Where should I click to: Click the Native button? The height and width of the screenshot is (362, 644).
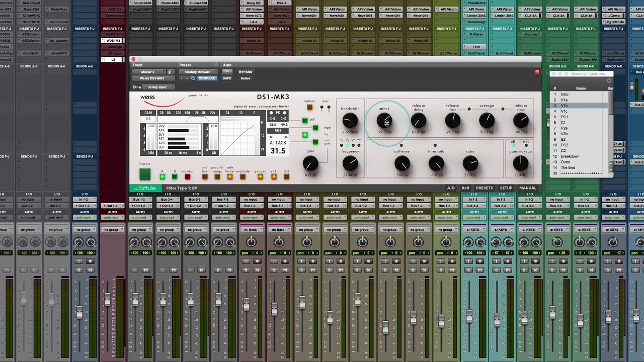point(246,78)
